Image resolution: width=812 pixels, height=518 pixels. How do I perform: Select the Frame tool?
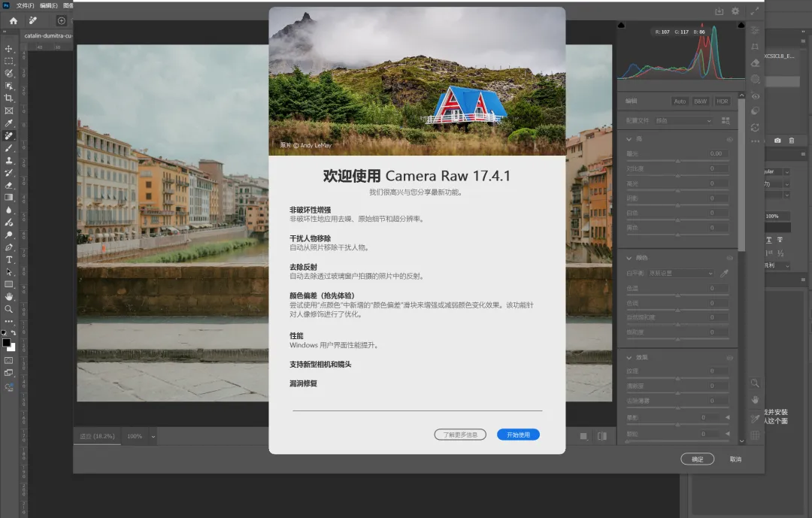pyautogui.click(x=9, y=111)
